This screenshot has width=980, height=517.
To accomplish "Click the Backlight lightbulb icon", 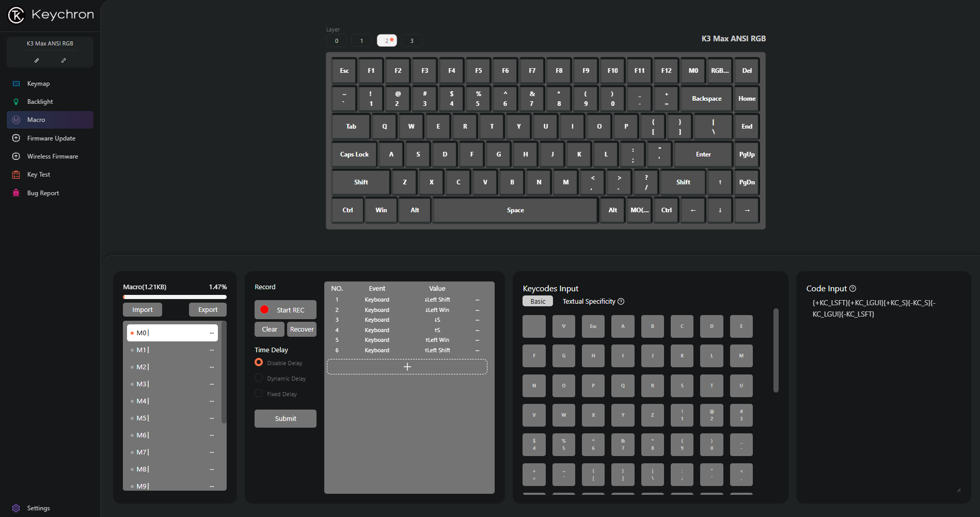I will [x=16, y=102].
